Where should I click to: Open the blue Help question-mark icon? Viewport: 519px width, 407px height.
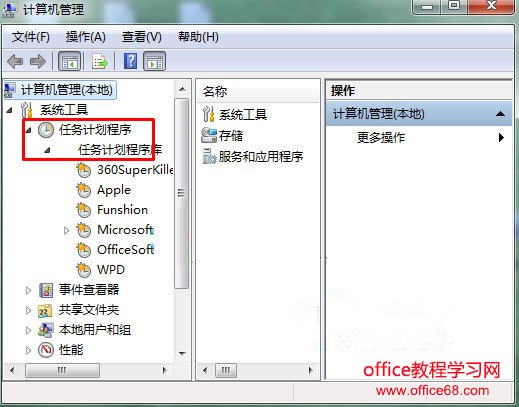[130, 61]
